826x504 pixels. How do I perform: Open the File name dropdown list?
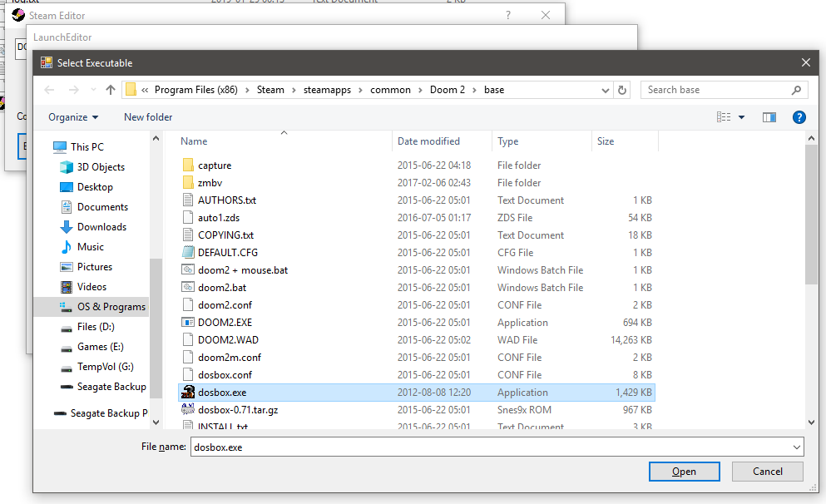[x=796, y=447]
